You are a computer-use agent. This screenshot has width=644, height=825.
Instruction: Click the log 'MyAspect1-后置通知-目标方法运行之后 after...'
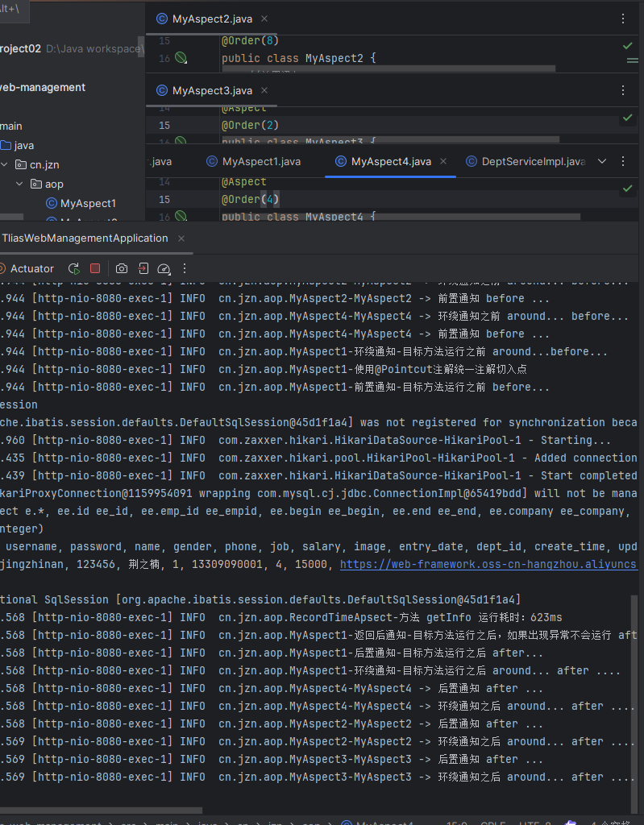click(272, 653)
